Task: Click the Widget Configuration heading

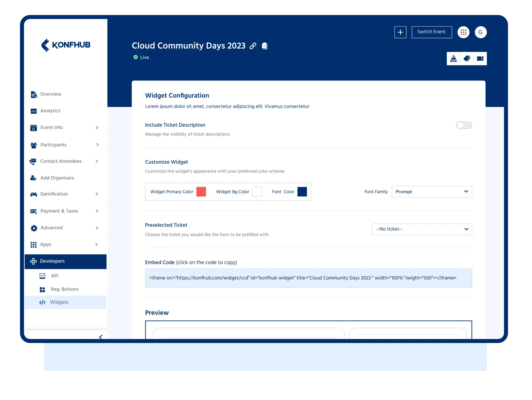Action: pyautogui.click(x=177, y=95)
